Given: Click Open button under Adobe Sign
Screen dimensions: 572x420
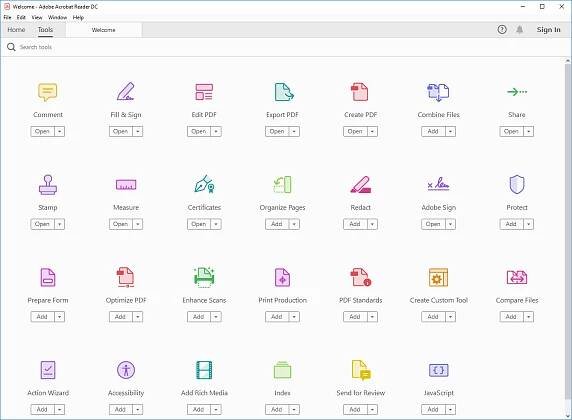Looking at the screenshot, I should pos(433,224).
